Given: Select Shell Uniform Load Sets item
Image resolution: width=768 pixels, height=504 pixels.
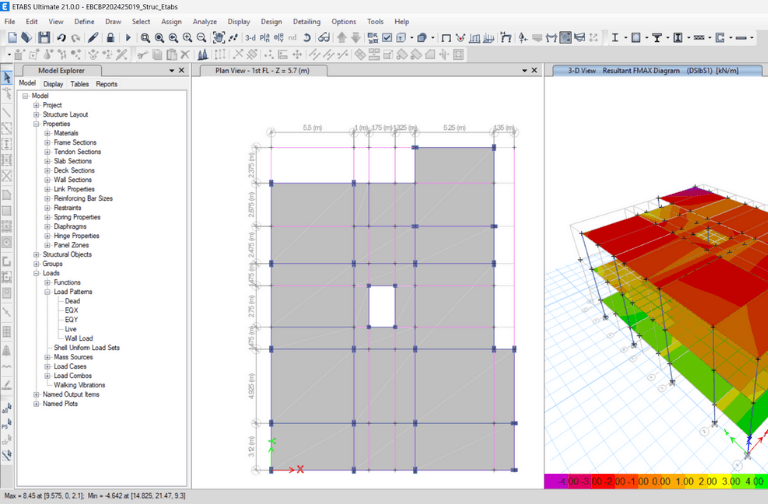Looking at the screenshot, I should click(x=86, y=347).
